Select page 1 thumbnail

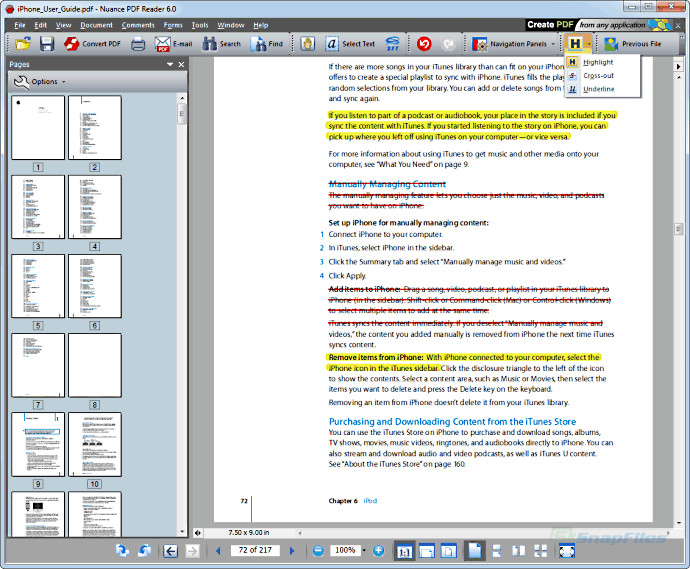[x=38, y=128]
